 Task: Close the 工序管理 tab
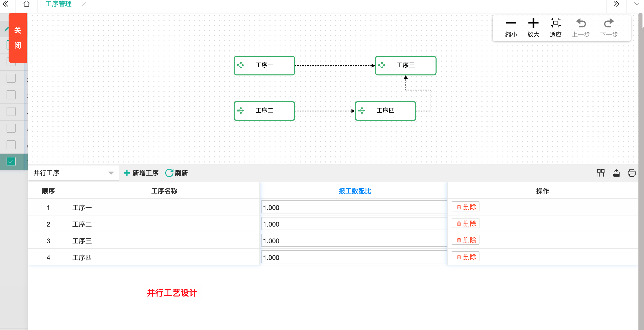point(84,4)
